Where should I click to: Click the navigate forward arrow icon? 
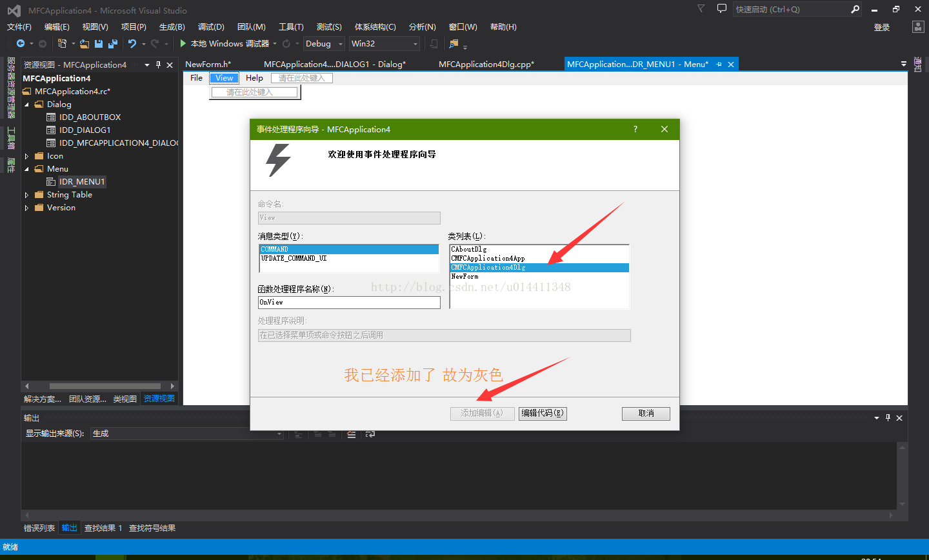[x=43, y=43]
